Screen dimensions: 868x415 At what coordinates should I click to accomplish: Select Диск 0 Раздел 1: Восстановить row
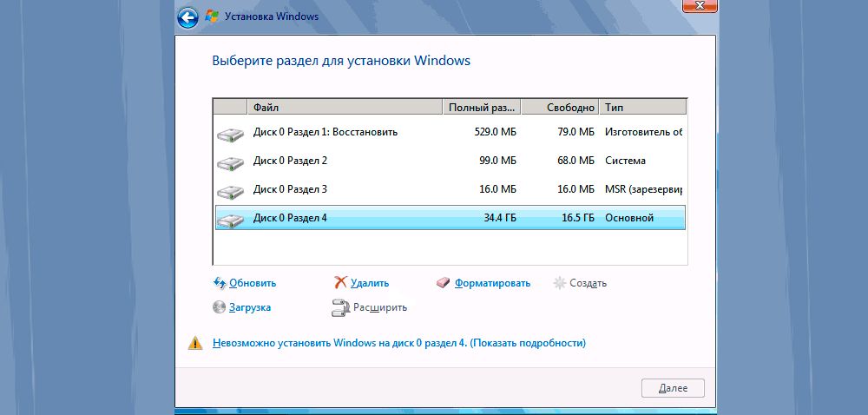(325, 133)
